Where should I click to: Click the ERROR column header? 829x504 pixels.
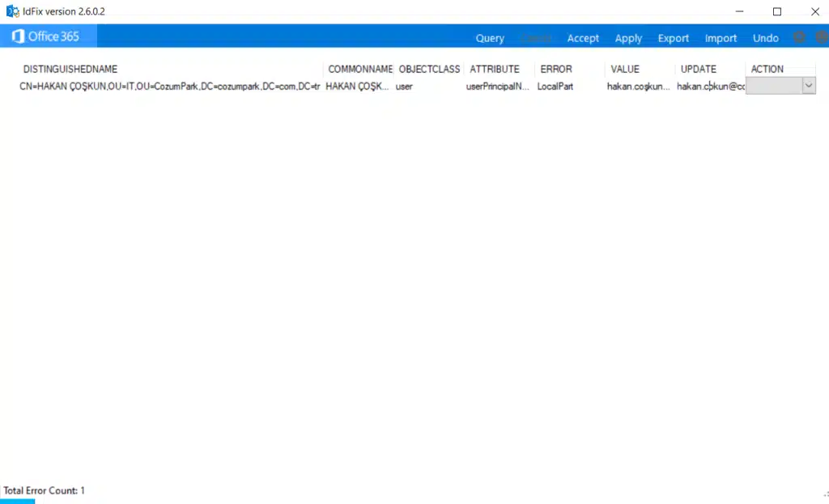tap(556, 70)
